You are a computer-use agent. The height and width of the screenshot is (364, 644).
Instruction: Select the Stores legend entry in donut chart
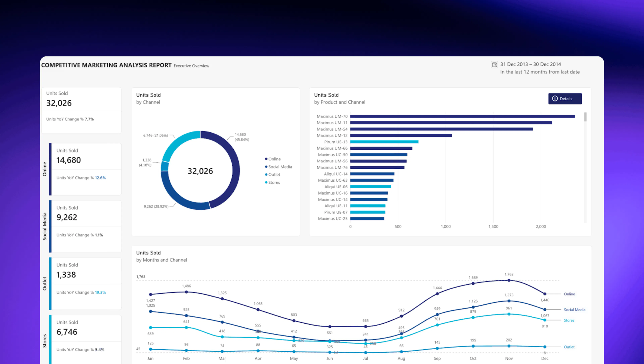pyautogui.click(x=273, y=183)
